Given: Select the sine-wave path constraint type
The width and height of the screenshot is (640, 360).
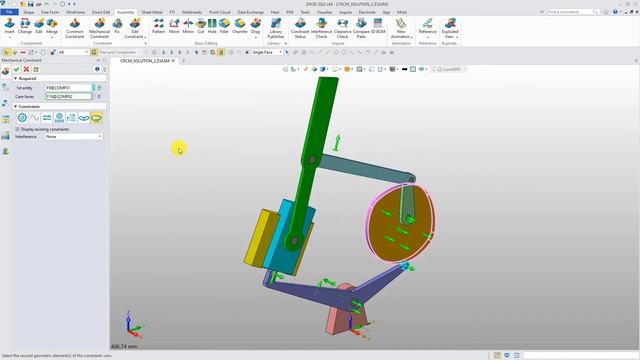Looking at the screenshot, I should tap(35, 118).
